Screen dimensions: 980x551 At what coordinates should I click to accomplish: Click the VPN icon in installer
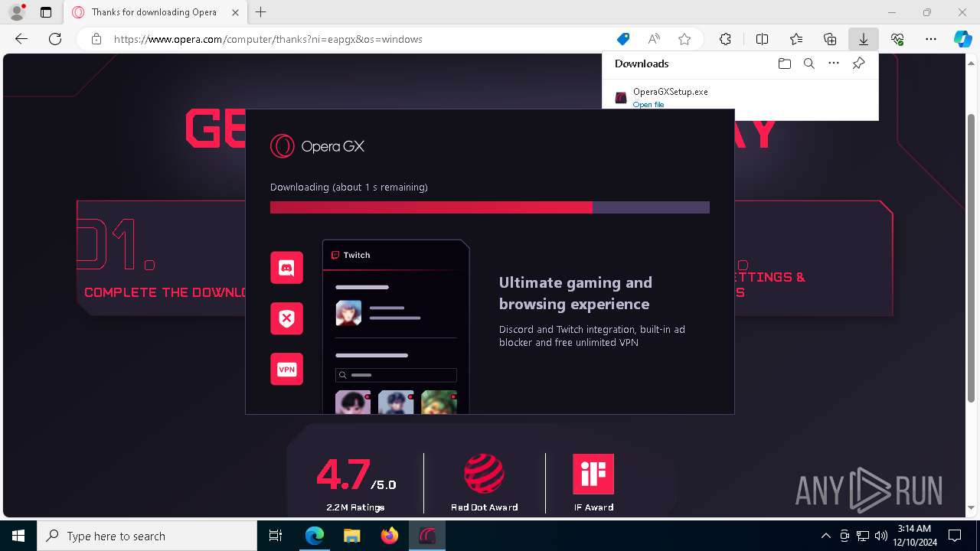coord(286,369)
